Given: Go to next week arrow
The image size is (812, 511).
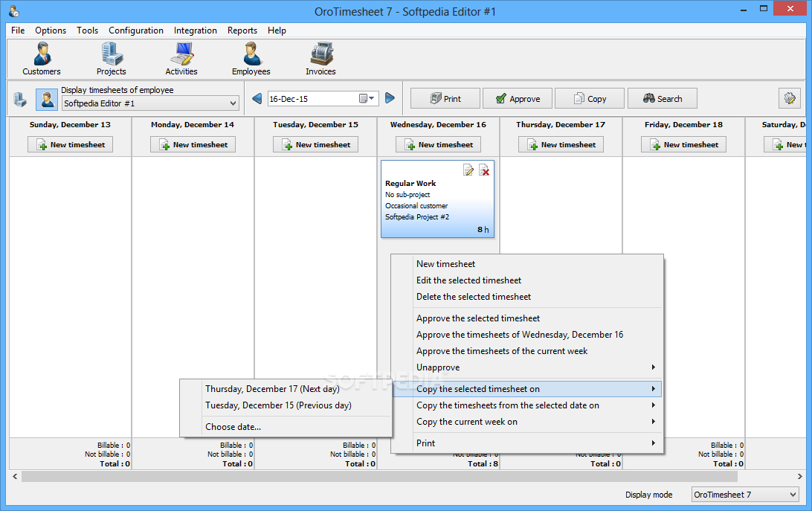Looking at the screenshot, I should [390, 98].
